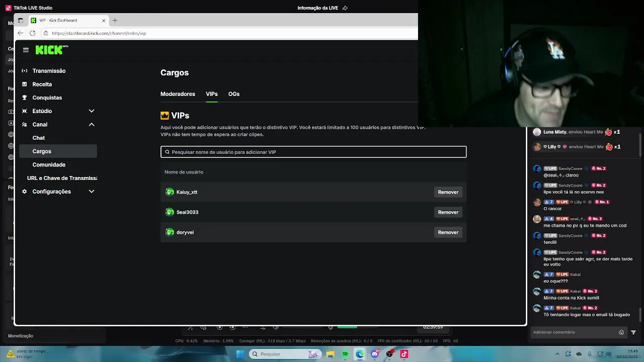Remove Seal3033 from VIPs
The image size is (644, 362).
point(448,212)
